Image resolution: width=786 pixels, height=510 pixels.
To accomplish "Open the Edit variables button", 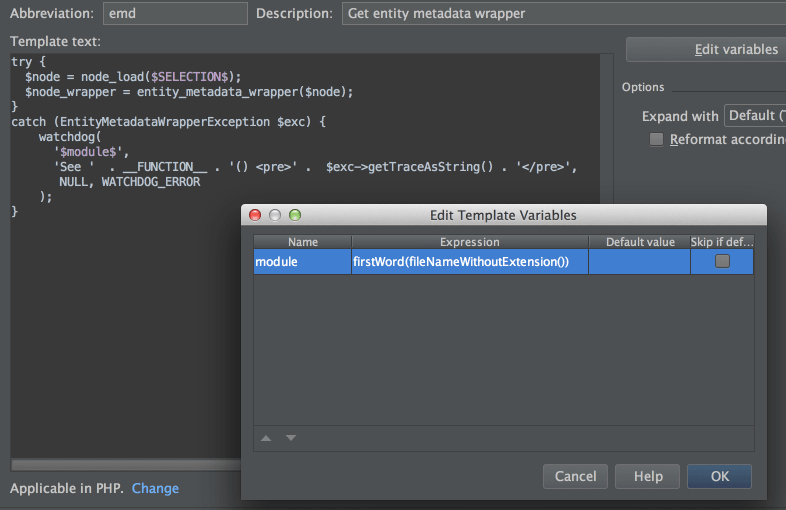I will point(706,49).
